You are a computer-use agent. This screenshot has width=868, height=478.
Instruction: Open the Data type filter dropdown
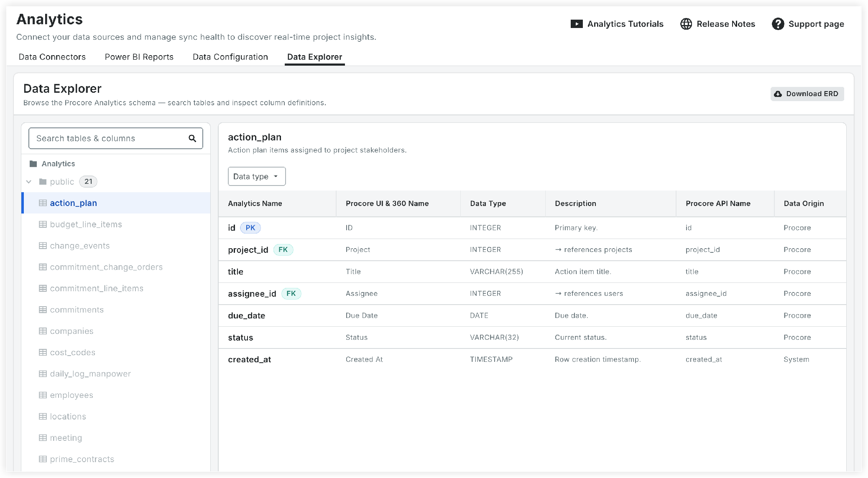(257, 176)
